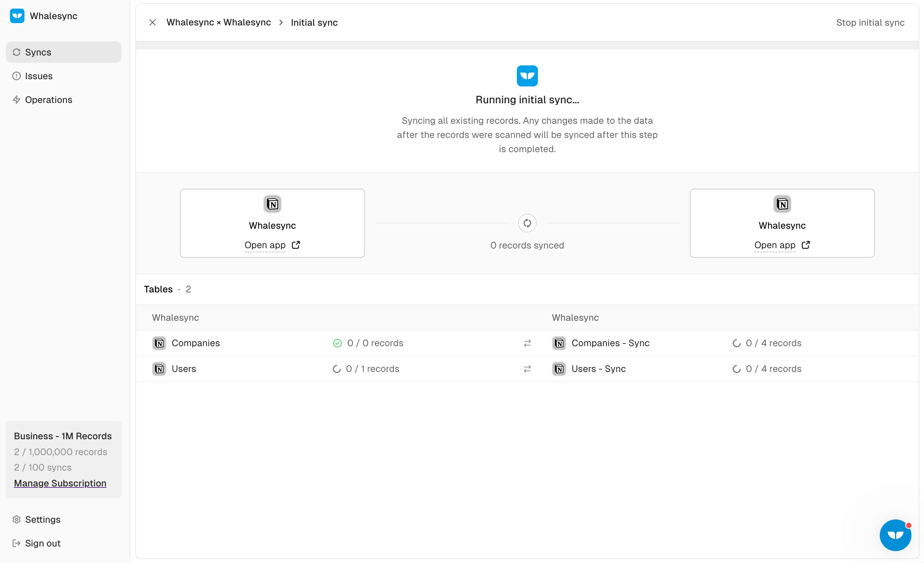Click the Tables heading
Screen dimensions: 924x563
158,289
